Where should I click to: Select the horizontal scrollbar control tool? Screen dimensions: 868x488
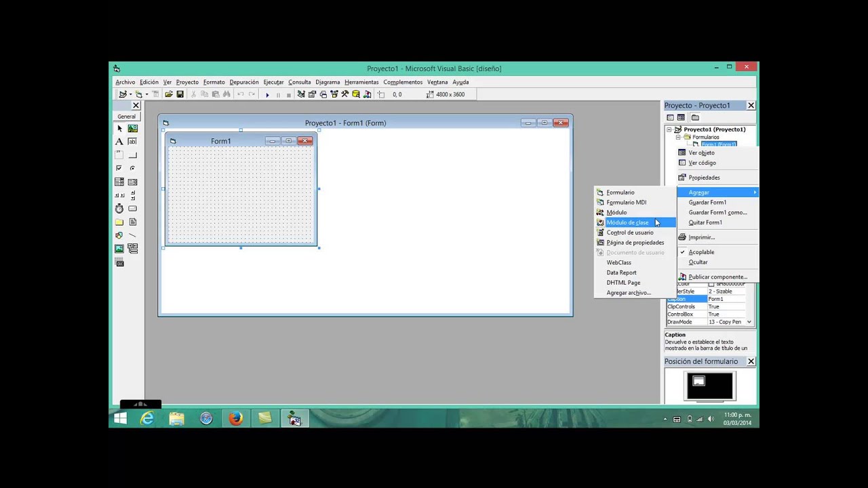pyautogui.click(x=119, y=195)
